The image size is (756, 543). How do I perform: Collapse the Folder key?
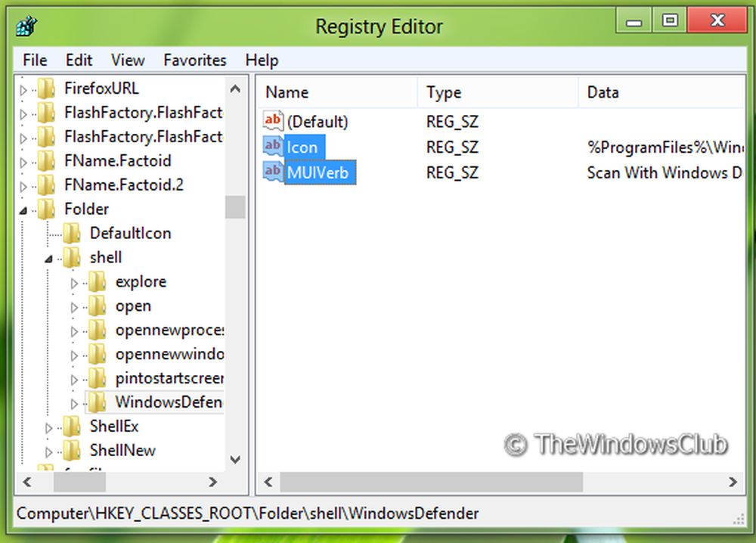pyautogui.click(x=21, y=209)
